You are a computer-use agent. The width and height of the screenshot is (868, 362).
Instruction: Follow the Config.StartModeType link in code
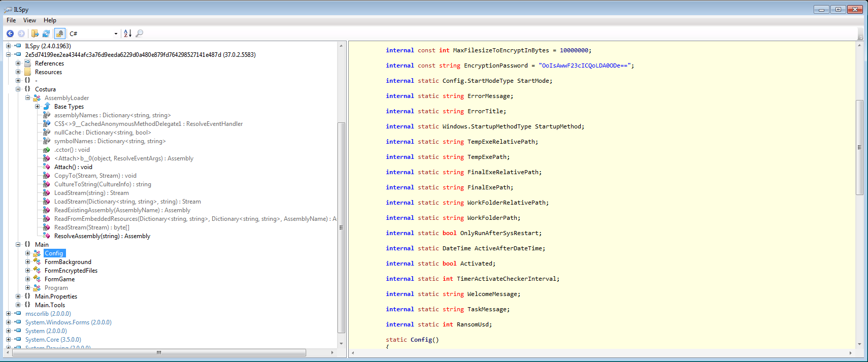coord(478,81)
